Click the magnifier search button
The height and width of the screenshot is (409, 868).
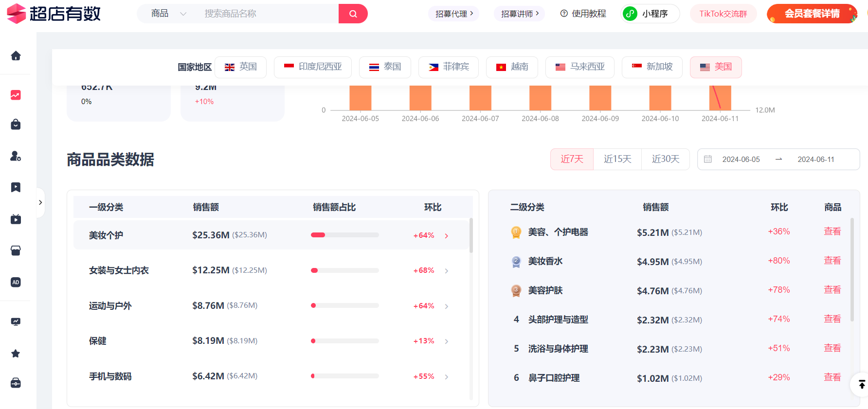pyautogui.click(x=353, y=14)
